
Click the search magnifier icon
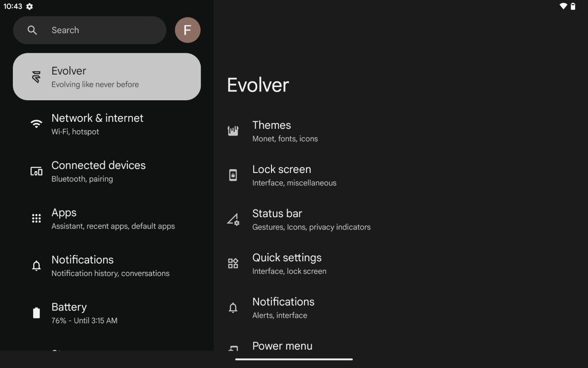tap(32, 30)
